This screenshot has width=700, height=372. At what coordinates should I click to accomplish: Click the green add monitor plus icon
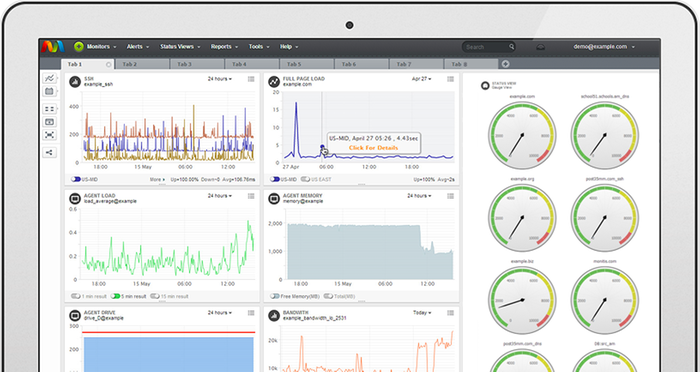79,46
